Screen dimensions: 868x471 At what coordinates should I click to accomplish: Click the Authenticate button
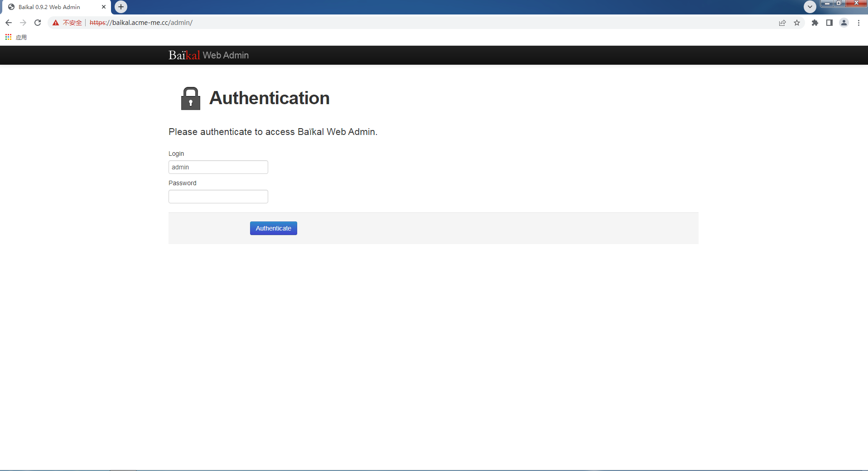(x=274, y=228)
